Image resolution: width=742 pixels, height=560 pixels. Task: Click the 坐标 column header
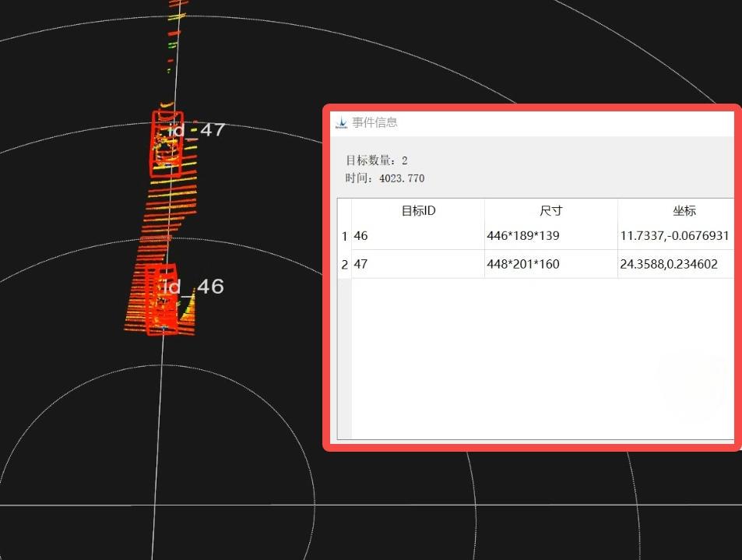tap(684, 211)
